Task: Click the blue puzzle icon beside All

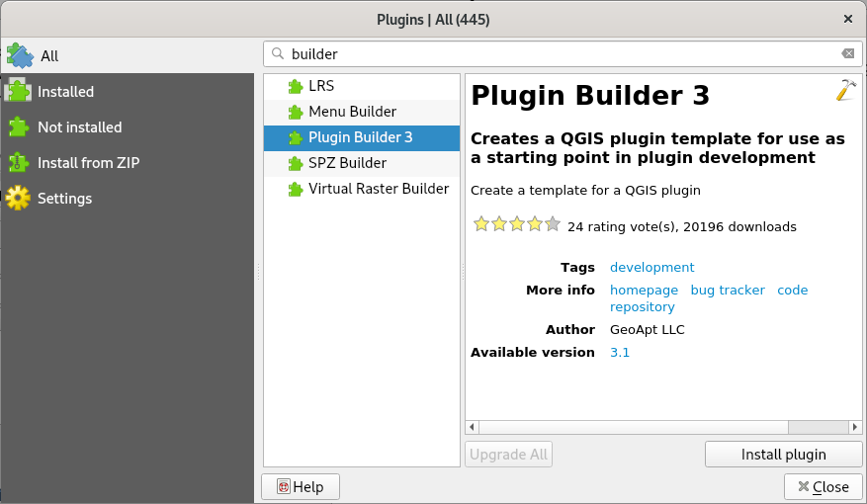Action: click(x=20, y=55)
